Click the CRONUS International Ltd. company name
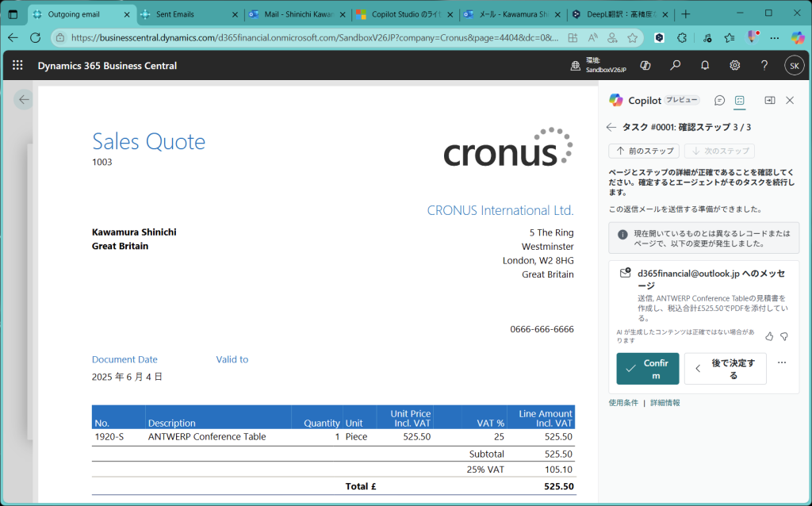 (x=500, y=210)
